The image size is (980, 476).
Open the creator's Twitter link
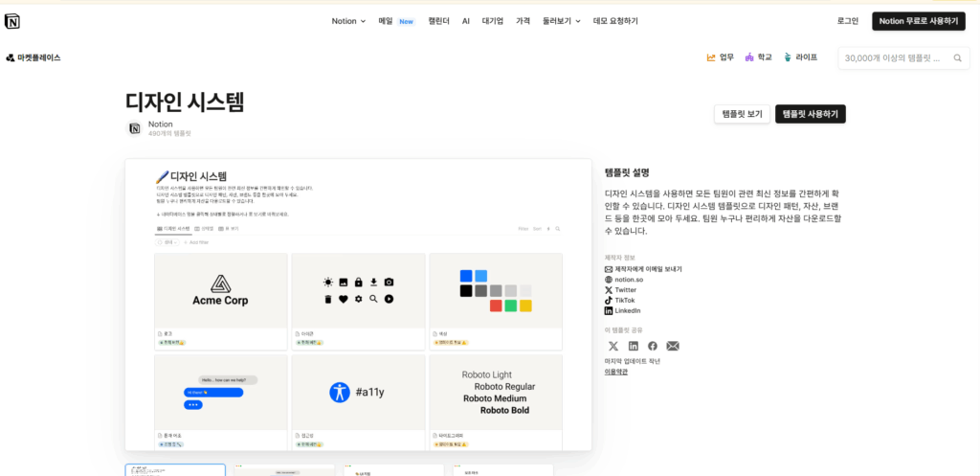626,289
